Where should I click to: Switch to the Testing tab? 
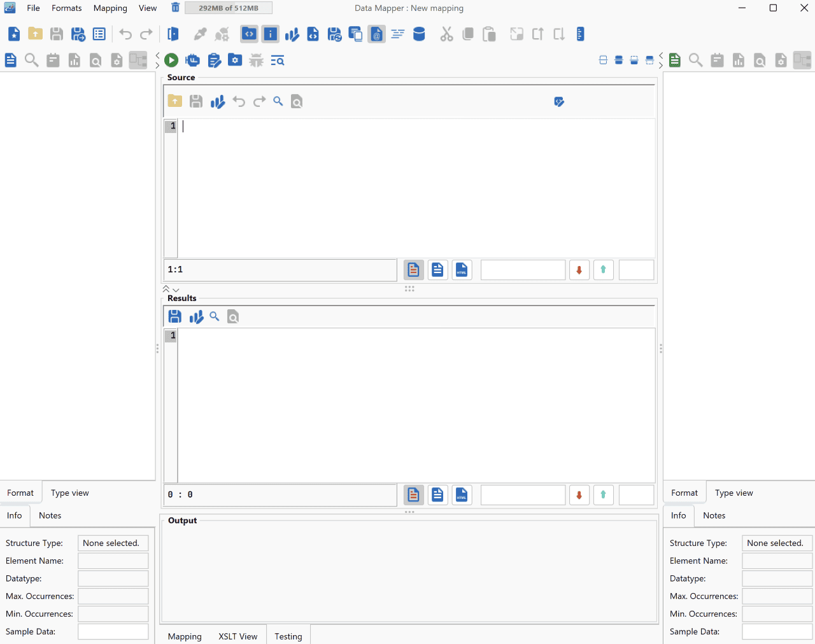[288, 636]
